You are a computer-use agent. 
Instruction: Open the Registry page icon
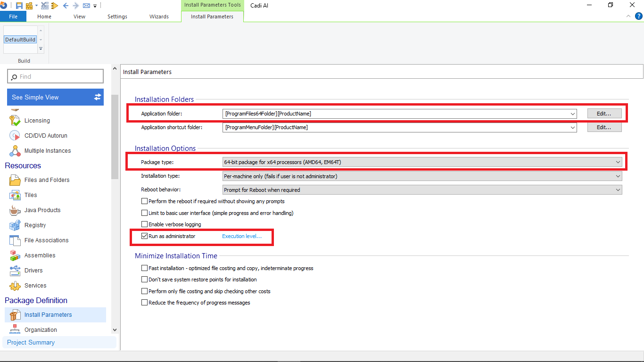[15, 225]
